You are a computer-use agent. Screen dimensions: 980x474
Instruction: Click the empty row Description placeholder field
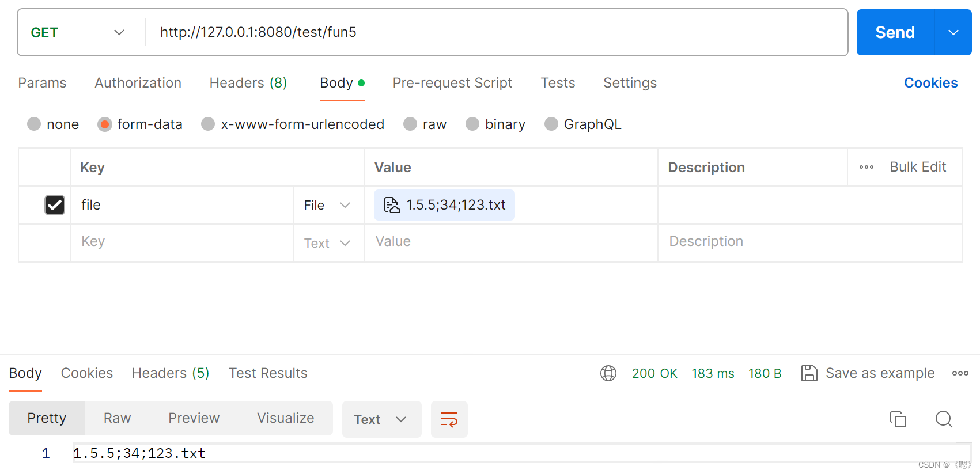809,242
